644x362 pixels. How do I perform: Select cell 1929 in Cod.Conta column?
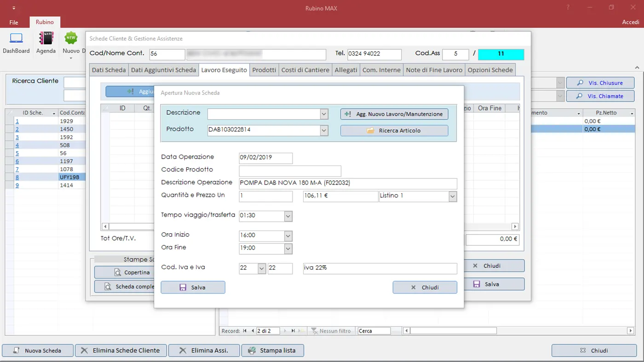tap(72, 121)
